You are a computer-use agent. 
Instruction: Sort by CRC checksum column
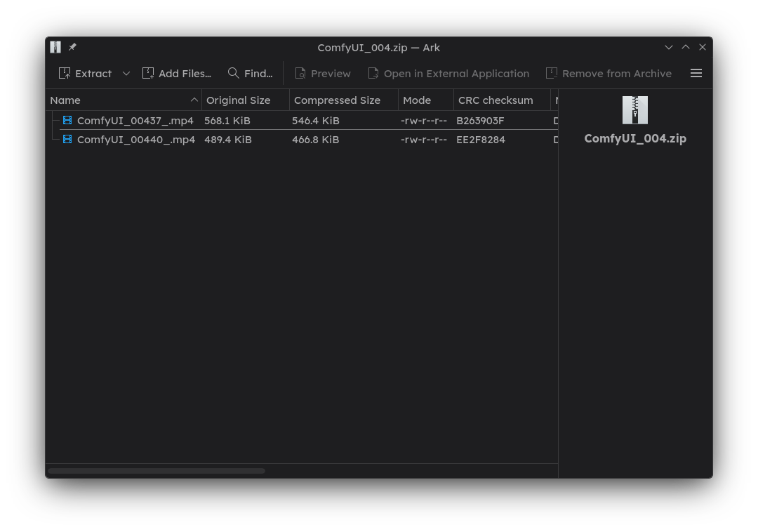tap(496, 100)
